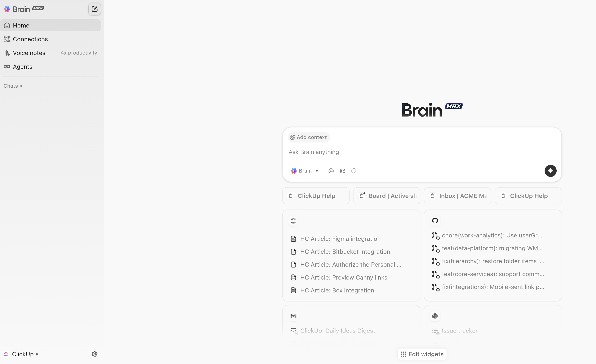Open the ClickUp: Daily Ideas Digest email
Viewport: 596px width, 364px height.
[x=337, y=331]
